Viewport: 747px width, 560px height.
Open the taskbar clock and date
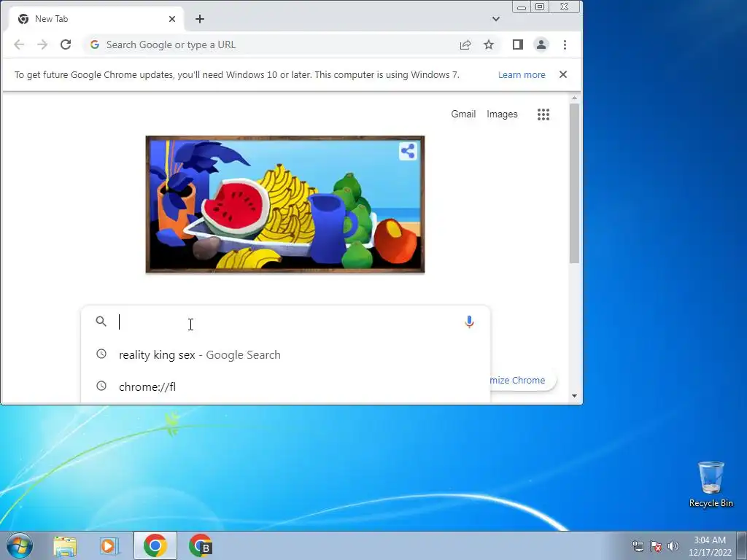(x=710, y=546)
